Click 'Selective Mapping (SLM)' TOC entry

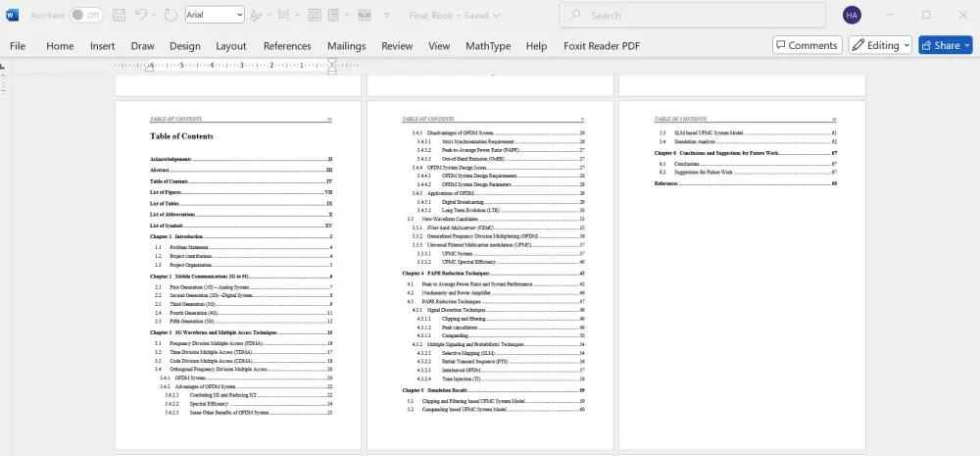pyautogui.click(x=501, y=353)
